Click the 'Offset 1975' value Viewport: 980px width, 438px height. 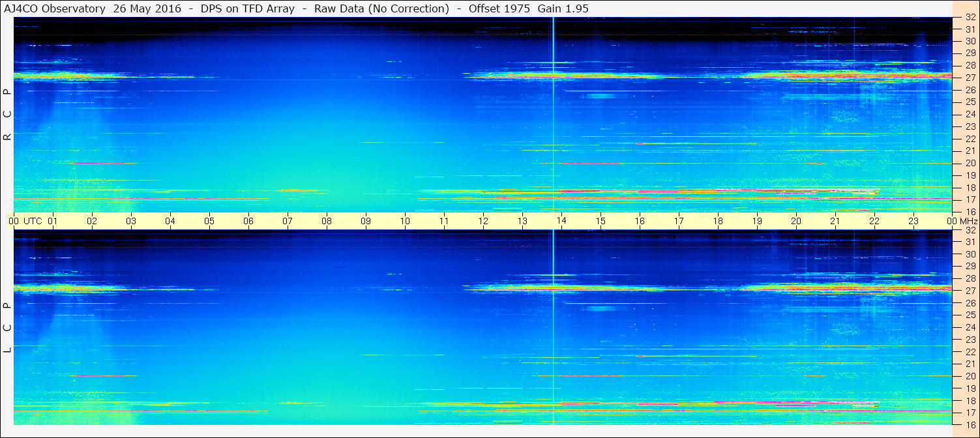[499, 8]
